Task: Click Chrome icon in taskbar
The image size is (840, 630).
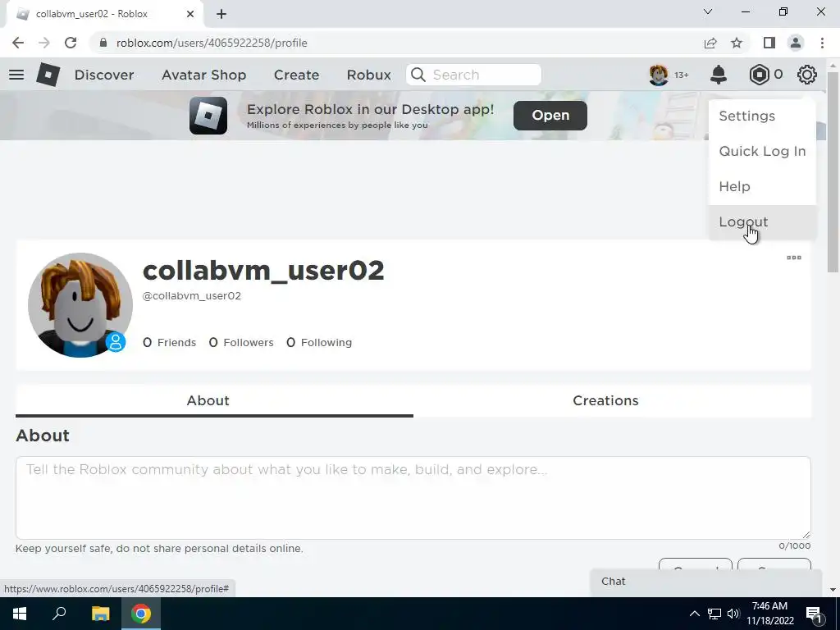Action: point(141,614)
